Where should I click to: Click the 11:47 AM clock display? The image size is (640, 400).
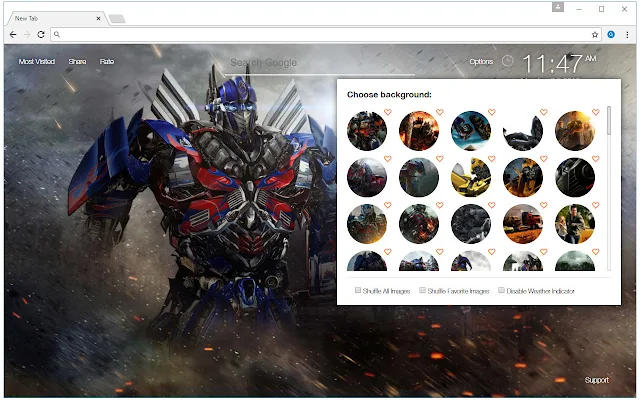pyautogui.click(x=559, y=64)
